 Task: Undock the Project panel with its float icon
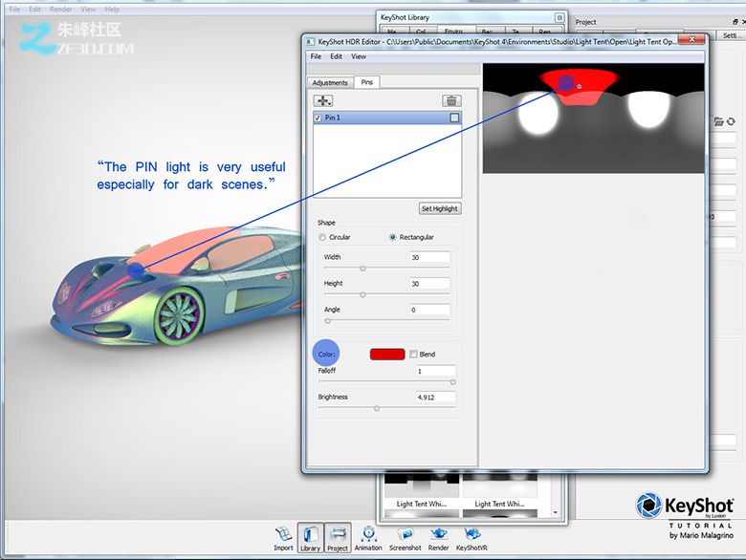(735, 22)
